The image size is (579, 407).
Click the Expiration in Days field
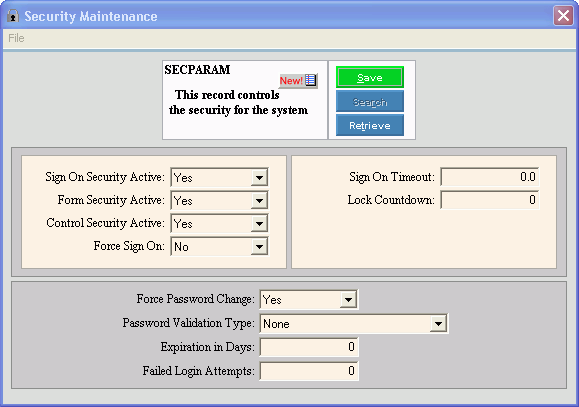[x=309, y=347]
